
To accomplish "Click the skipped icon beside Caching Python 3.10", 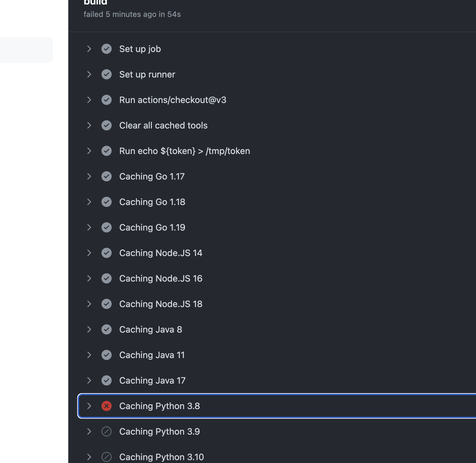I will (x=107, y=457).
